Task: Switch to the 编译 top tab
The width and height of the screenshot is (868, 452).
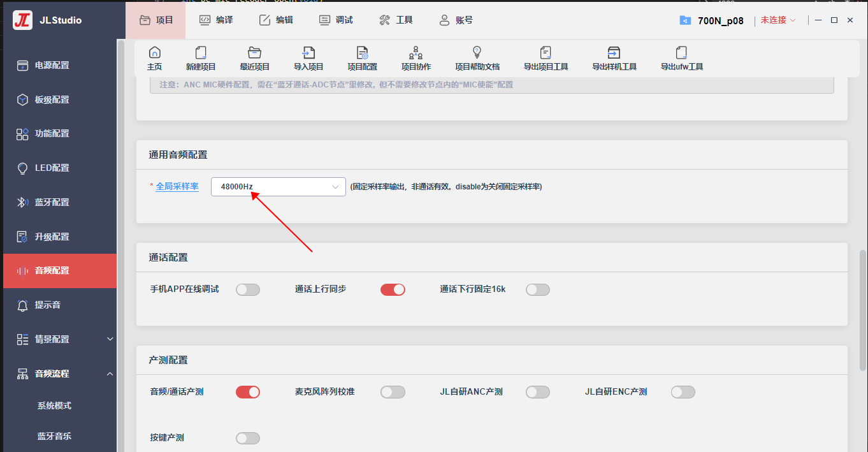Action: click(x=216, y=20)
